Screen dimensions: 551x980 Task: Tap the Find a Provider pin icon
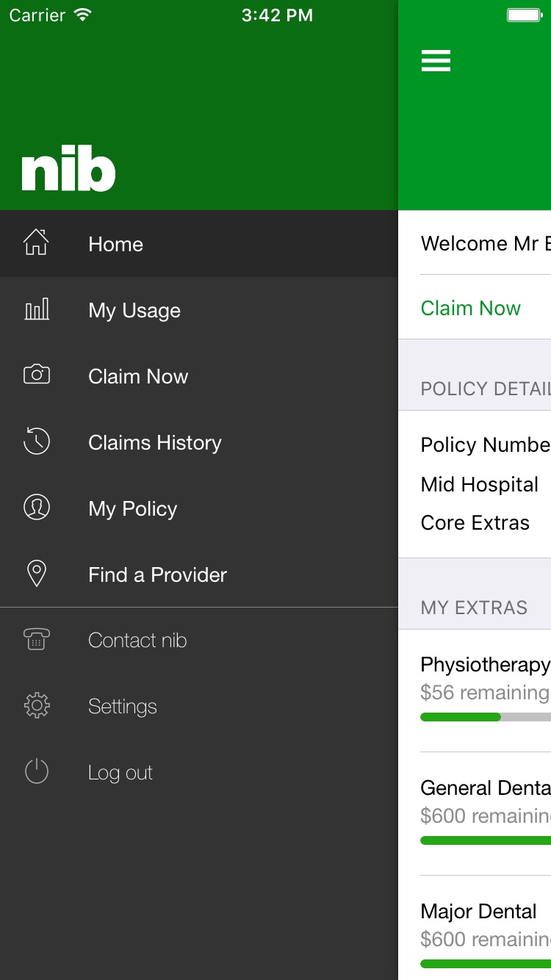pos(37,574)
